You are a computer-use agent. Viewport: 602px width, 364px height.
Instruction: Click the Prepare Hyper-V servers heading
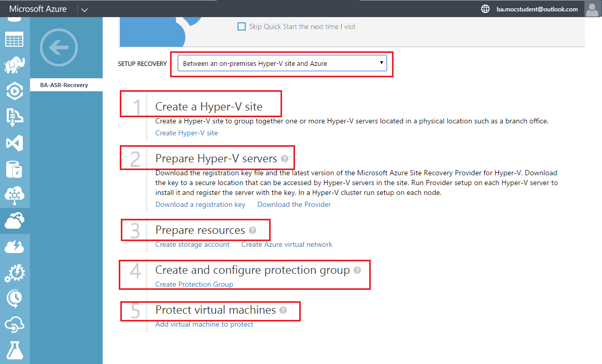216,159
